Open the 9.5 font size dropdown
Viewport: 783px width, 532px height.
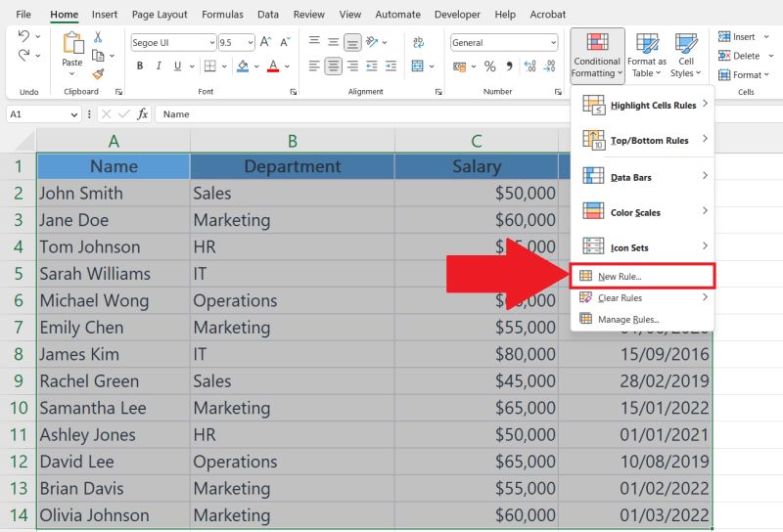[x=251, y=43]
